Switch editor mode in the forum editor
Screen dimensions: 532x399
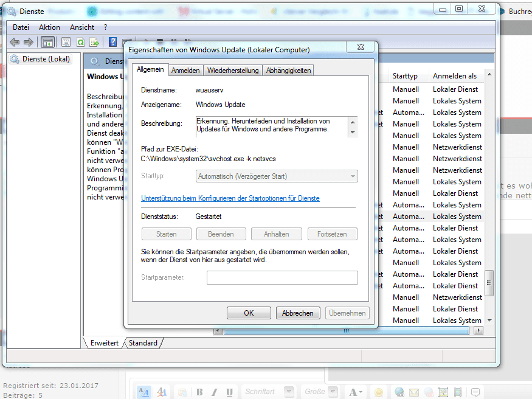point(144,392)
